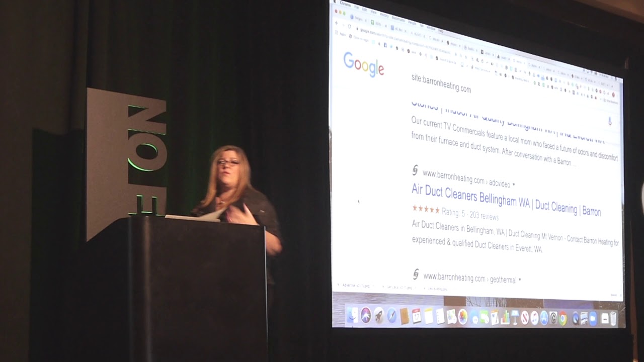Open Finder from the dock
644x362 pixels.
[x=353, y=316]
